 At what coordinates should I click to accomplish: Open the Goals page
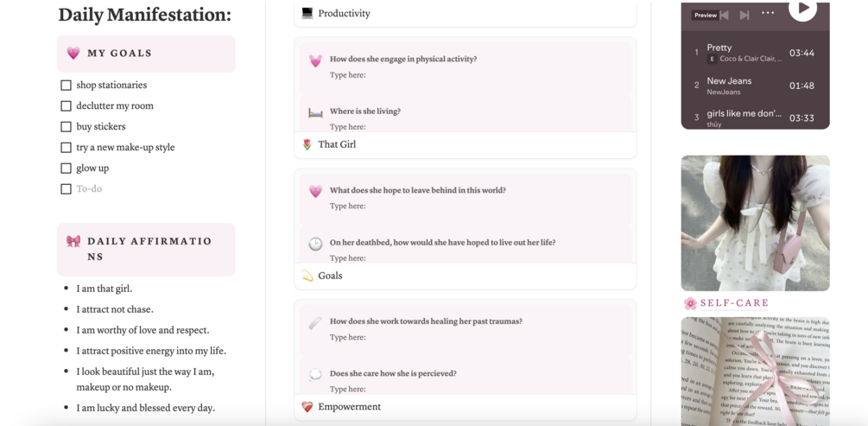[x=330, y=276]
